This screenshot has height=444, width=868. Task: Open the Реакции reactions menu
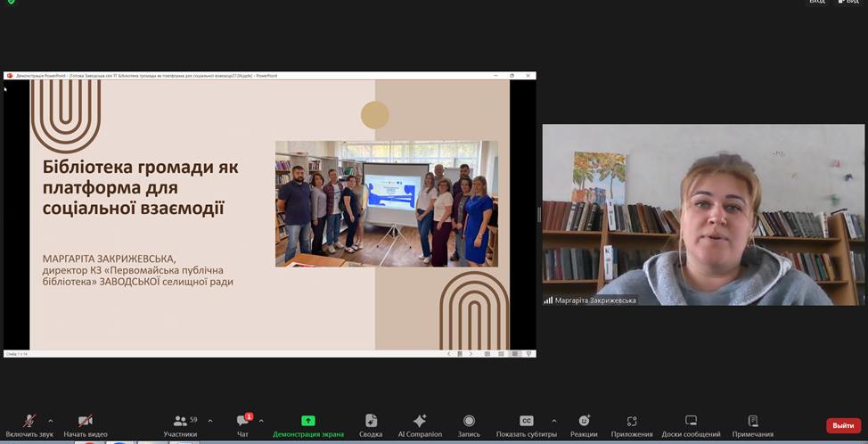click(584, 426)
